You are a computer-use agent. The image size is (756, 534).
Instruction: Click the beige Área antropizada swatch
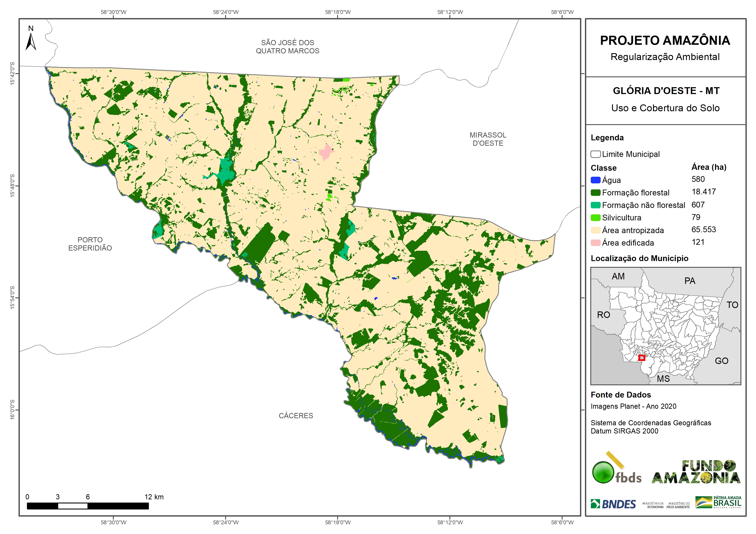pos(595,230)
